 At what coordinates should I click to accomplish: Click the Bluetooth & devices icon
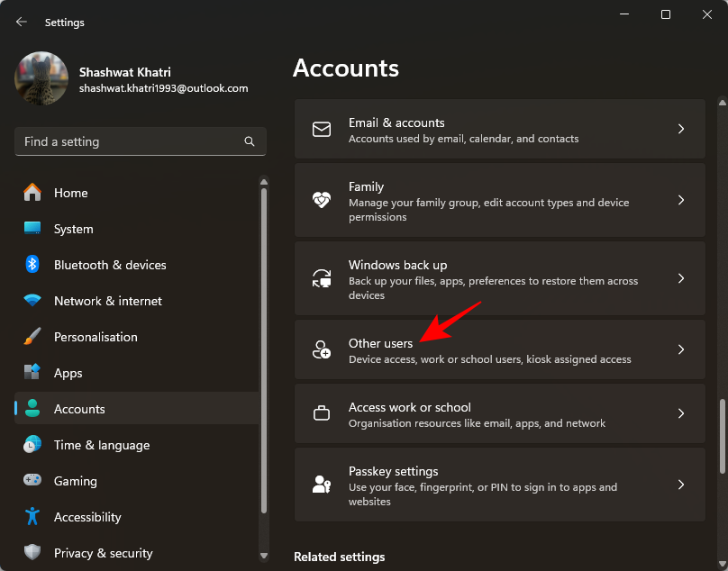coord(32,265)
